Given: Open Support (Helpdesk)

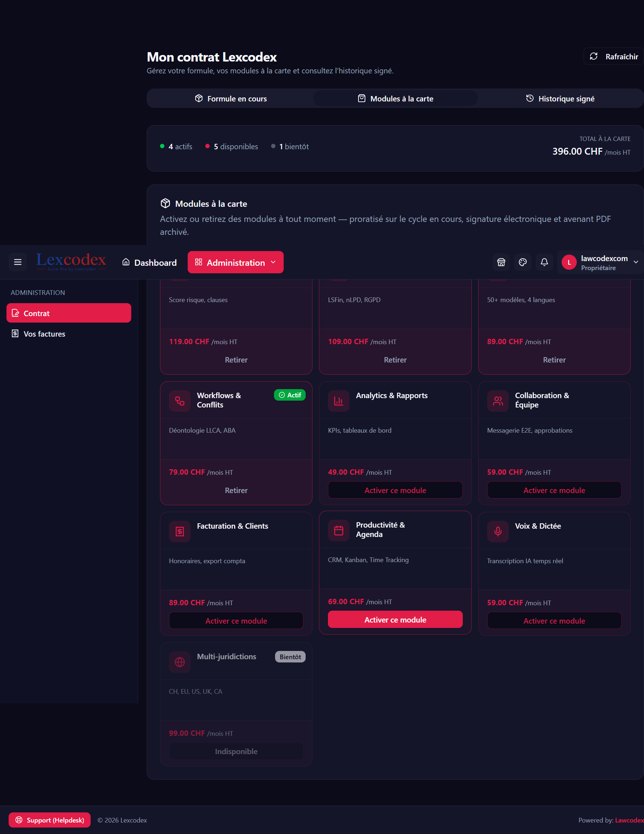Looking at the screenshot, I should point(50,820).
